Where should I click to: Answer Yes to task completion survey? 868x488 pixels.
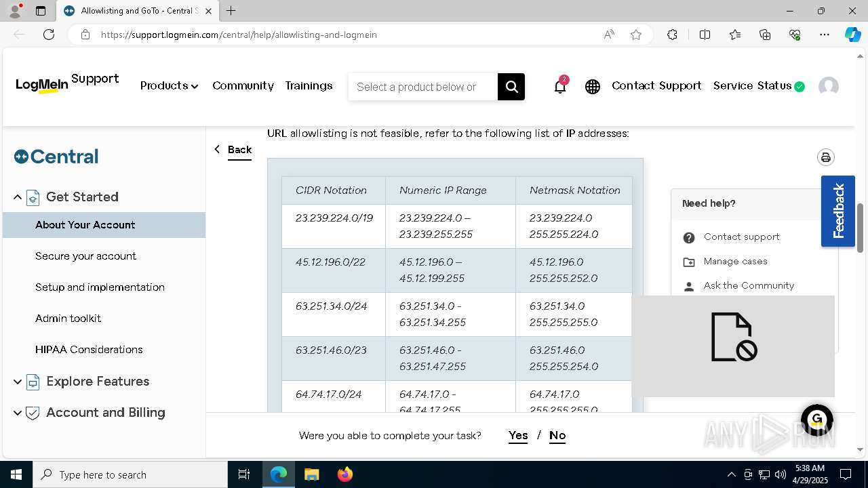[518, 435]
